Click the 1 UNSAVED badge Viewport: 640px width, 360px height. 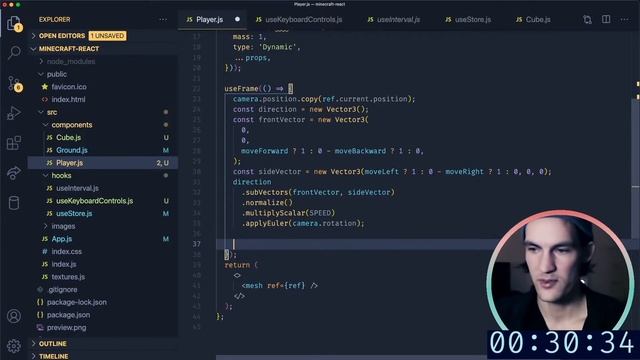pos(107,36)
